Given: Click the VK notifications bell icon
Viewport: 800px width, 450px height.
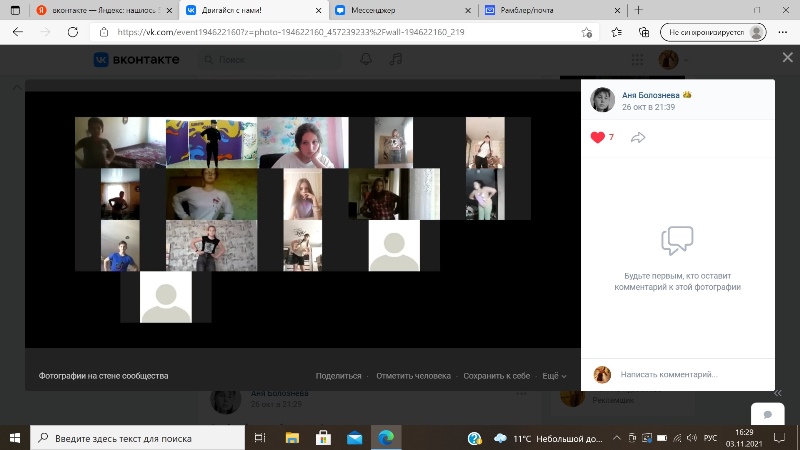Looking at the screenshot, I should pyautogui.click(x=367, y=60).
